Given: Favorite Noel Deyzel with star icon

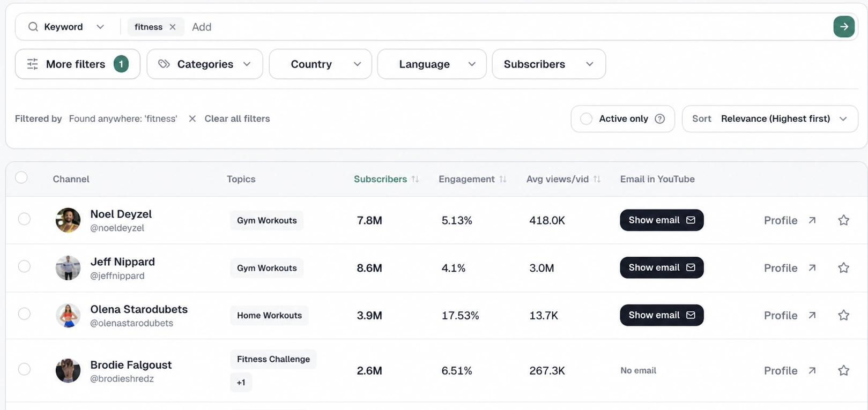Looking at the screenshot, I should pyautogui.click(x=843, y=220).
